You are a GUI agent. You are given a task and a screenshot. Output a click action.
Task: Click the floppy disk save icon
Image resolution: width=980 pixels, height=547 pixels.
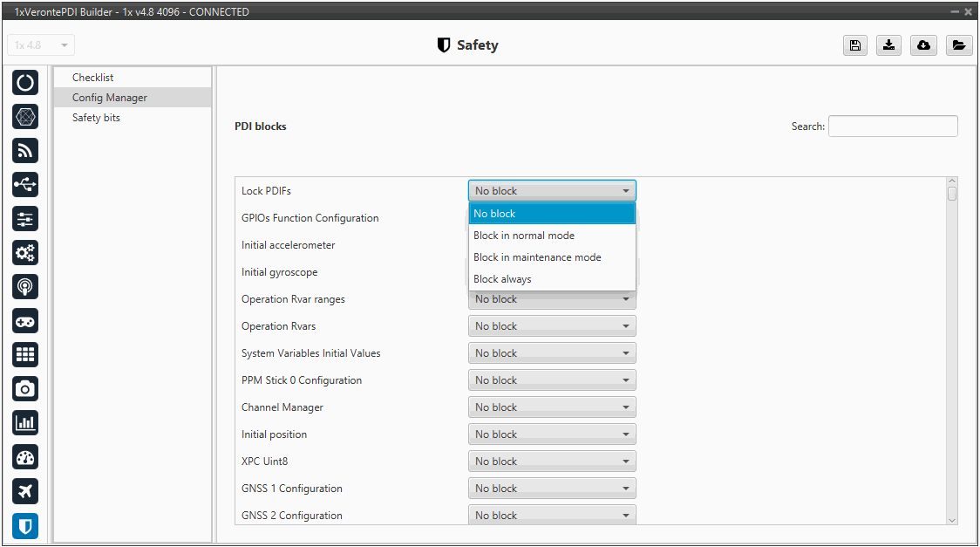click(855, 45)
